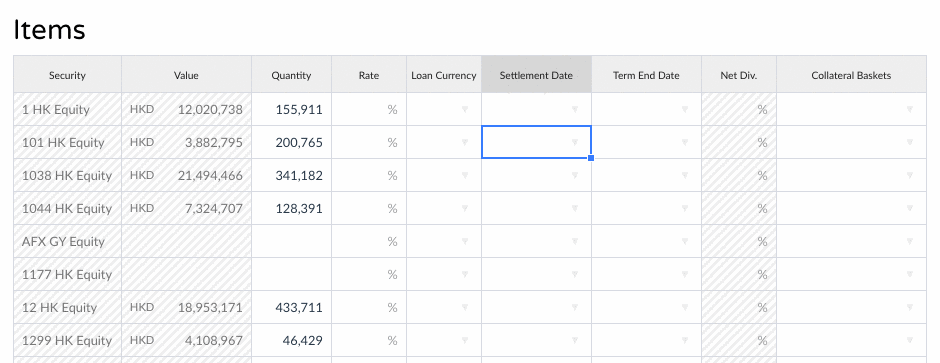The image size is (940, 363).
Task: Open Settlement Date dropdown for 101 HK Equity
Action: click(574, 143)
